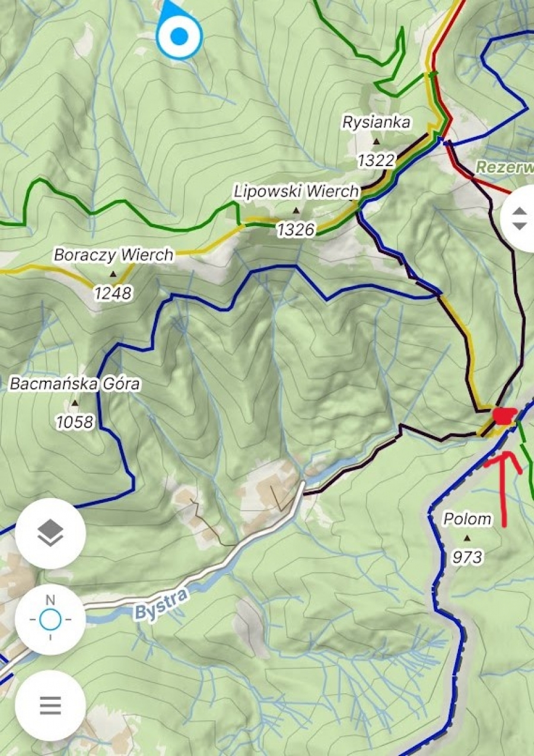Select the Rysianka peak triangle marker
Screen dimensions: 534x756
point(376,142)
